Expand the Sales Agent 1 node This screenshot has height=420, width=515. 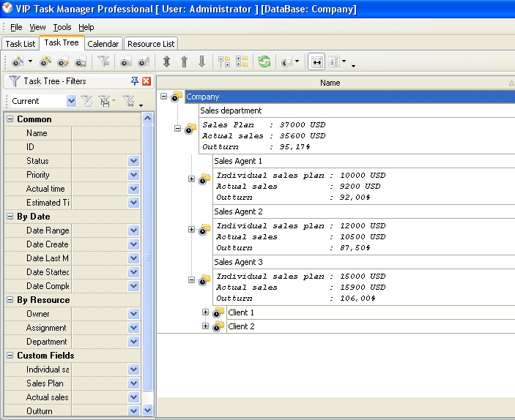tap(191, 179)
